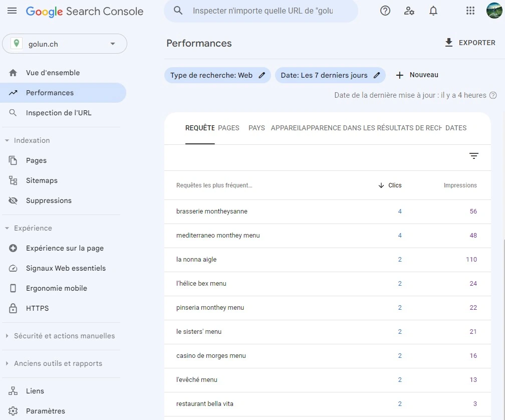Switch to the REQUÊTES tab

click(200, 128)
